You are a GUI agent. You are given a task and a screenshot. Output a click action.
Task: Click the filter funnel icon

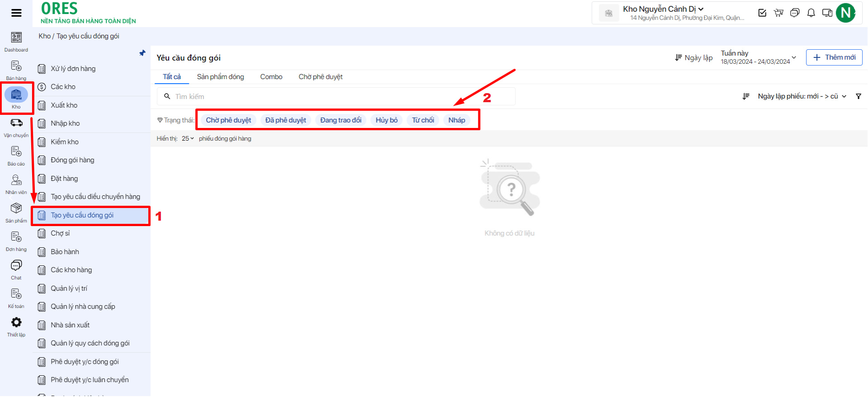pos(859,96)
